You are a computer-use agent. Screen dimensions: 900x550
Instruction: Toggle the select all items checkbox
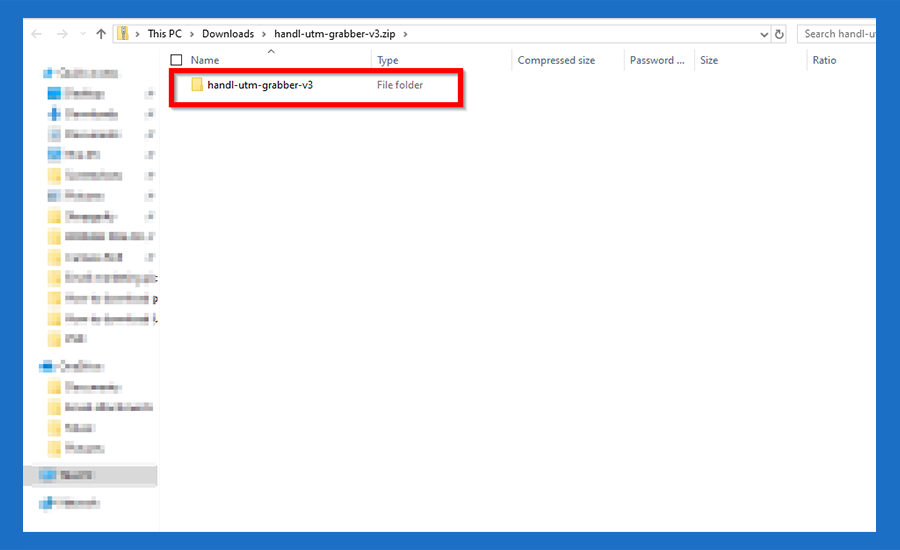[177, 60]
